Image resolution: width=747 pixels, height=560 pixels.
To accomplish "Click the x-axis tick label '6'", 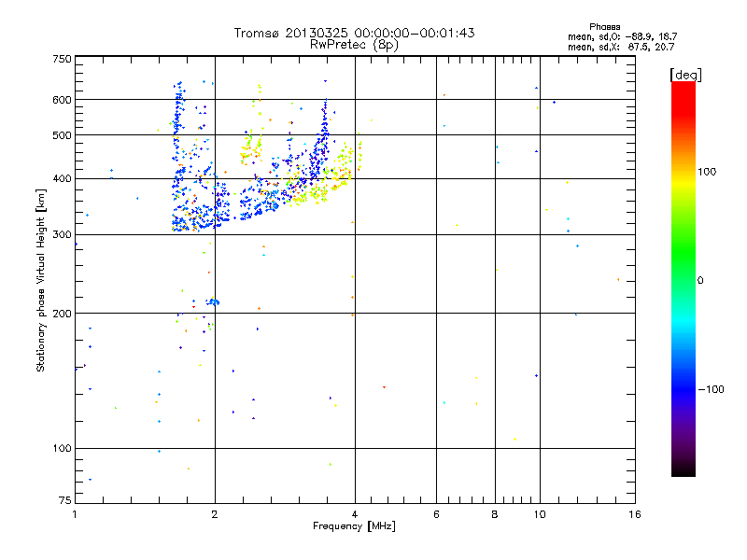I will pos(436,514).
